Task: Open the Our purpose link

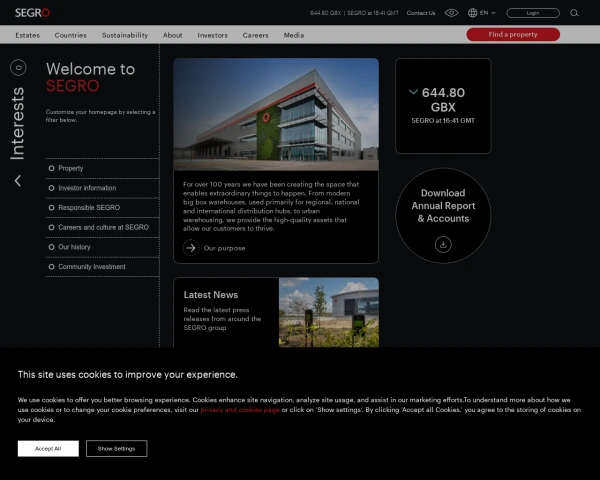Action: click(x=224, y=248)
